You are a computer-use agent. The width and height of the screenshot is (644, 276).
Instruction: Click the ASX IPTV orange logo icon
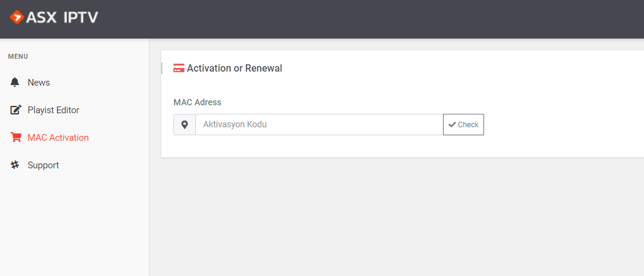click(17, 17)
